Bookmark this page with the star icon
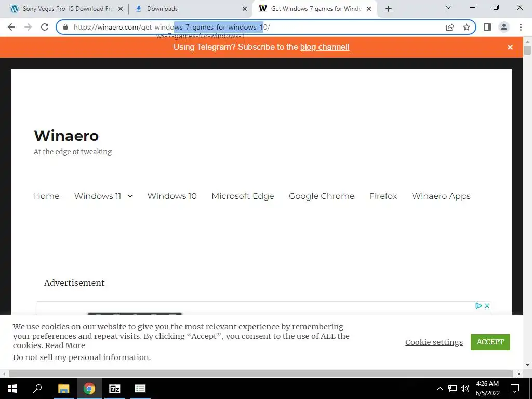532x399 pixels. (467, 27)
